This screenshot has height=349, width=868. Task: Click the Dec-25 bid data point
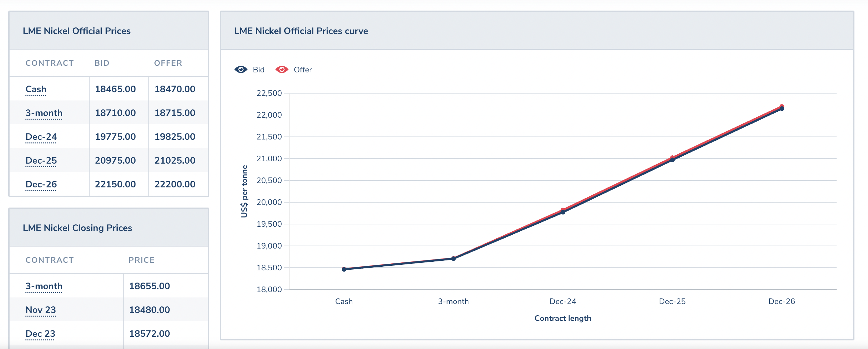672,160
